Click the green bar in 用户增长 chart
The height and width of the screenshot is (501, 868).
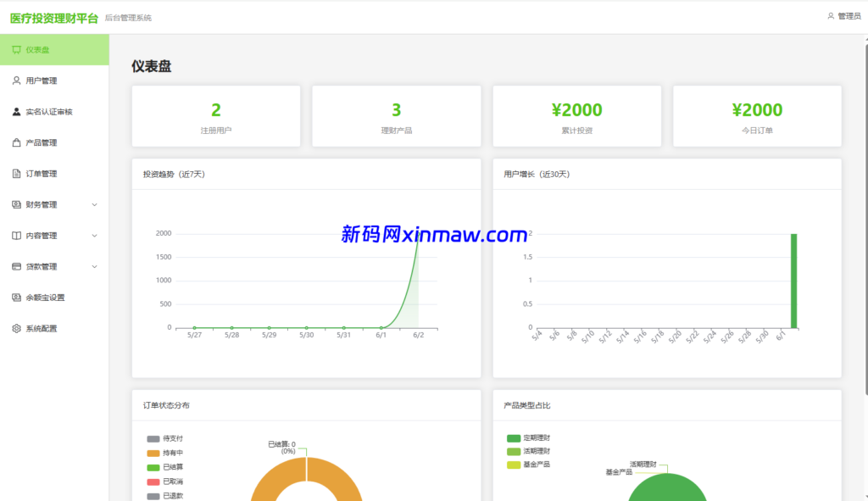coord(793,281)
